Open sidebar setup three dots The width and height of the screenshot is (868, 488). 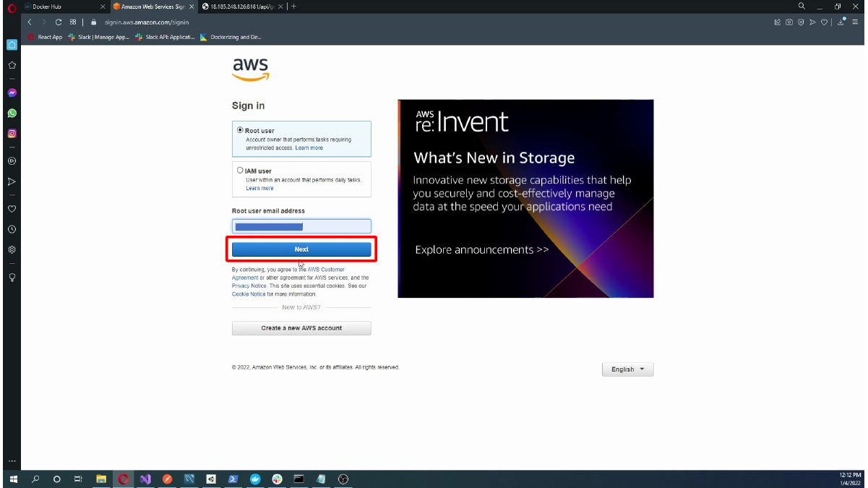12,461
